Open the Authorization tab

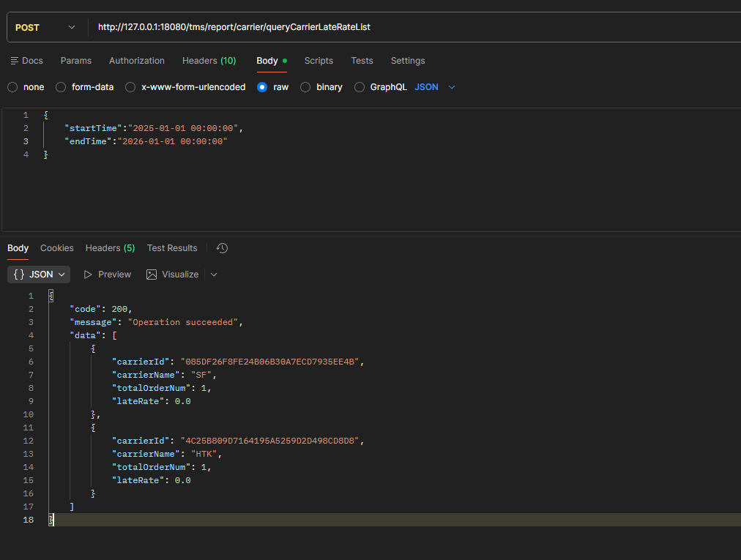pyautogui.click(x=137, y=61)
